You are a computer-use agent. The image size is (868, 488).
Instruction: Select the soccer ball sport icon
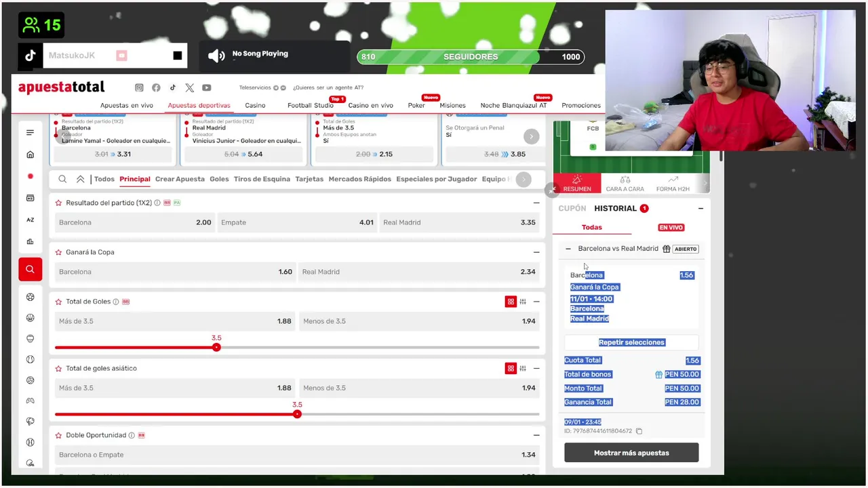pos(30,297)
